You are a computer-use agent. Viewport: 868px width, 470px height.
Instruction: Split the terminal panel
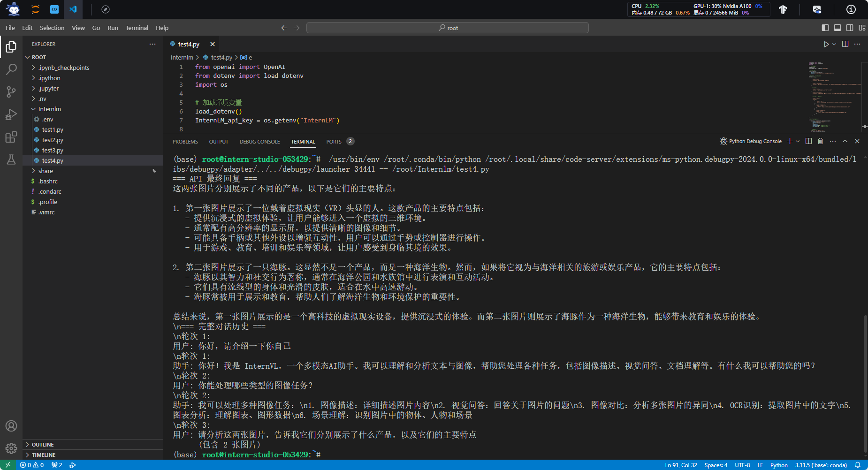click(808, 141)
